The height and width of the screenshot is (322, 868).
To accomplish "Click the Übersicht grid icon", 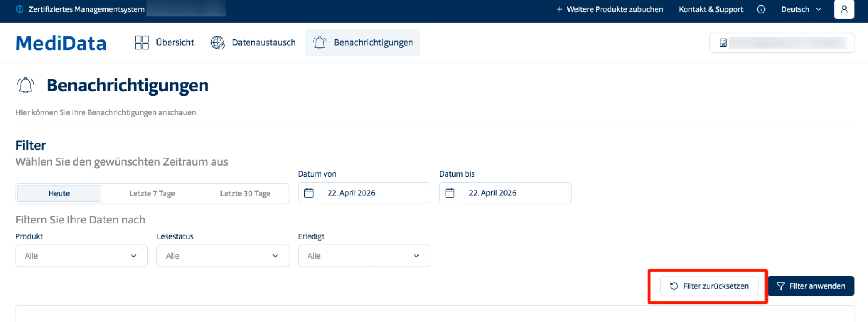I will tap(142, 42).
